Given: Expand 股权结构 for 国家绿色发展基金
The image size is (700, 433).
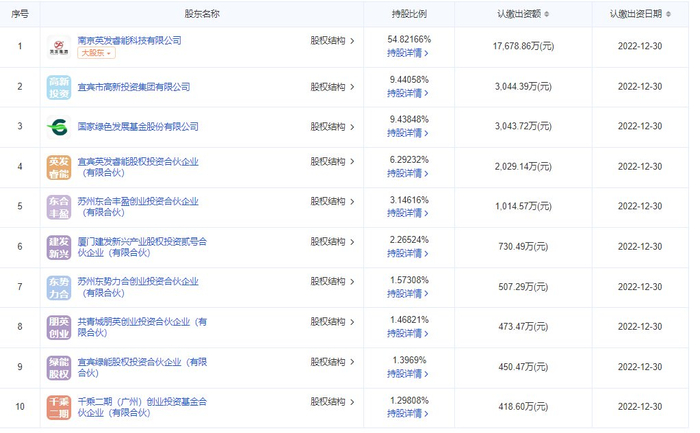Looking at the screenshot, I should pos(332,127).
